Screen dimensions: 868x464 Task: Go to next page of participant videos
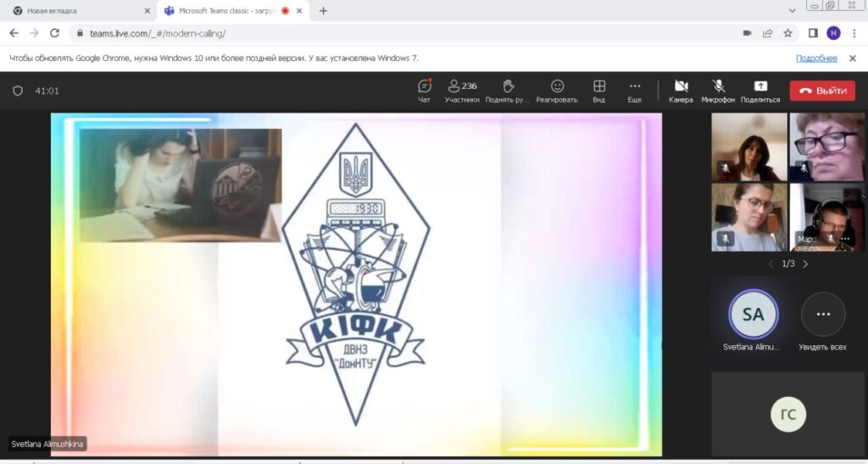coord(805,264)
